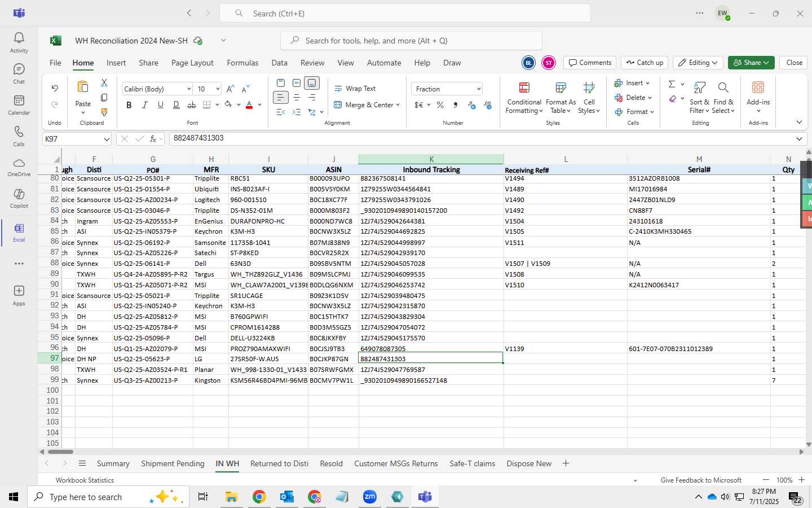Image resolution: width=812 pixels, height=508 pixels.
Task: Cut selection with the scissors icon
Action: point(104,83)
